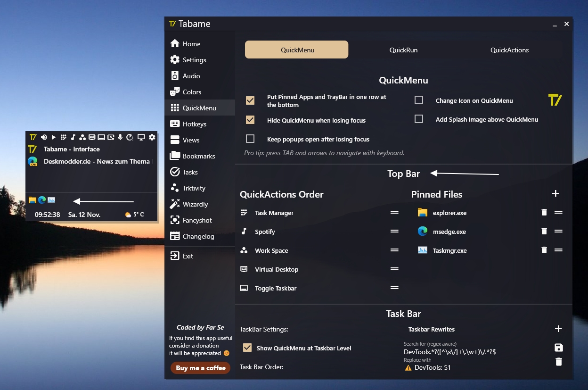Click reorder handle for Taskmgr.exe
588x390 pixels.
558,250
